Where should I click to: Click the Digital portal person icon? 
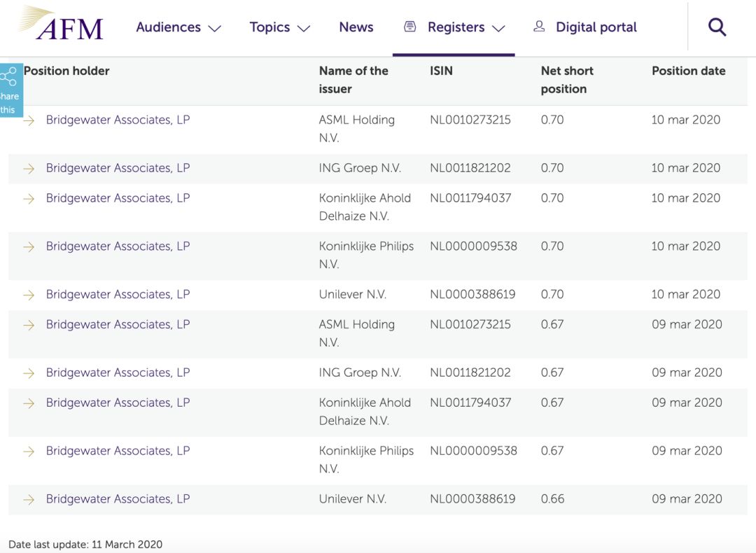(x=539, y=27)
